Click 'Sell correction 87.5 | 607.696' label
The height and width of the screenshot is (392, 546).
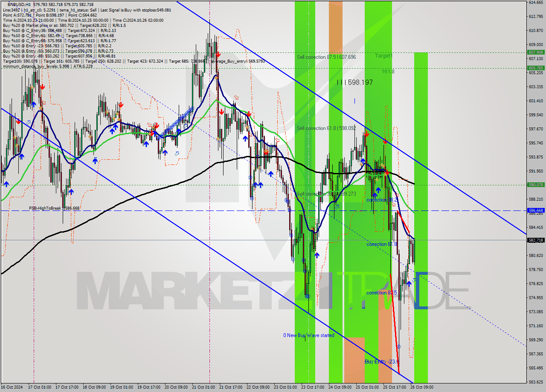tap(326, 57)
